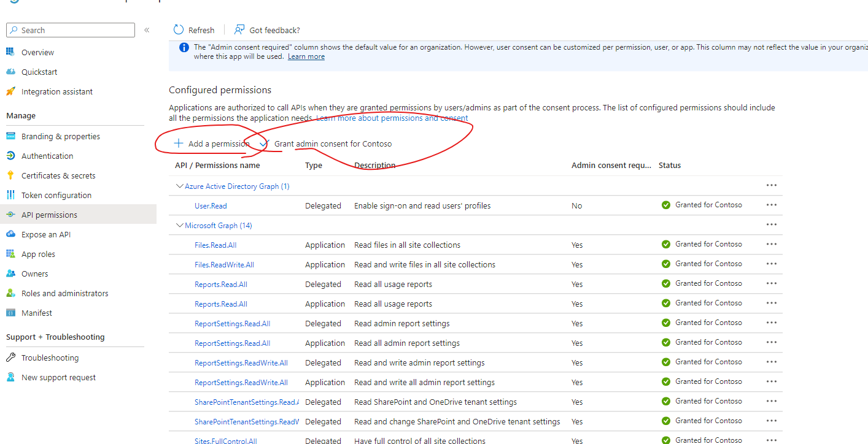The height and width of the screenshot is (444, 868).
Task: Click Grant admin consent for Contoso
Action: point(335,143)
